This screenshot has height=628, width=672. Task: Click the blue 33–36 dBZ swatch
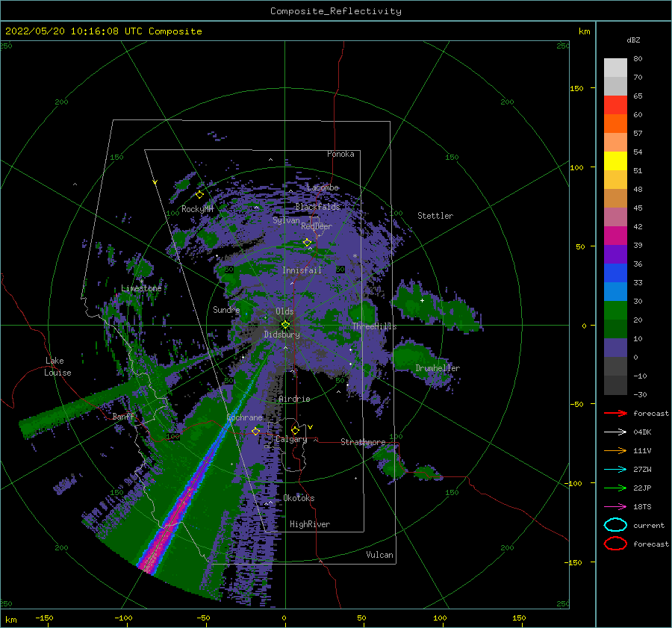pyautogui.click(x=615, y=273)
